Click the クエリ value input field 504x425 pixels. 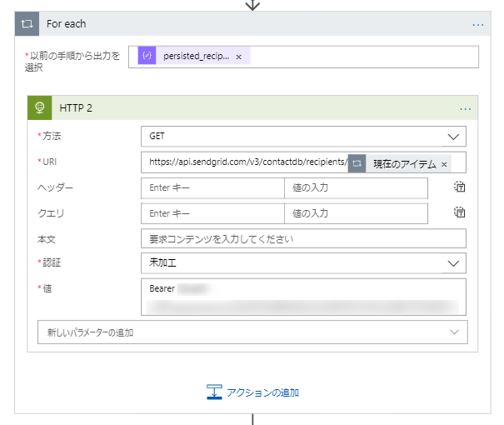click(x=356, y=213)
